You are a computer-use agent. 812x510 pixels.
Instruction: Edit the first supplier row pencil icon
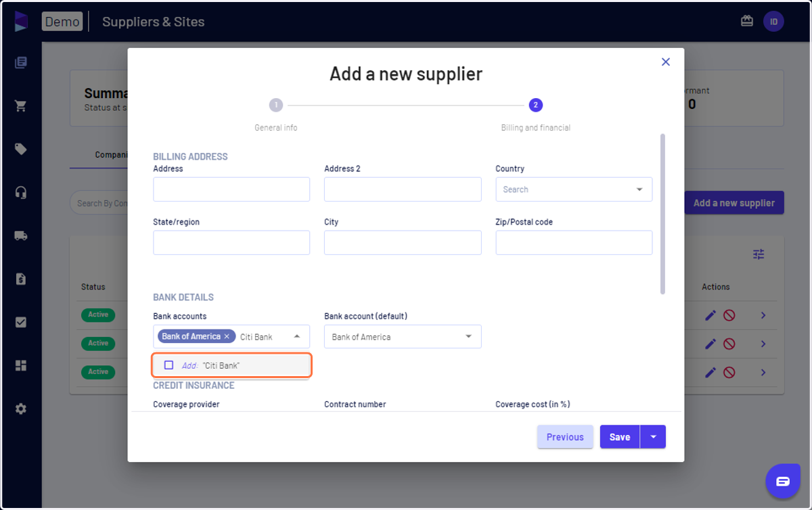click(710, 315)
